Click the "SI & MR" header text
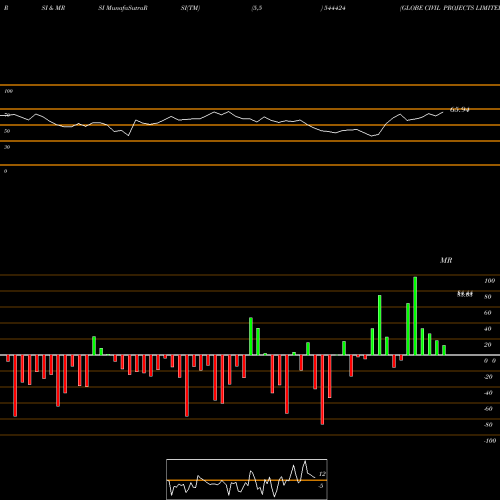This screenshot has height=500, width=500. (x=53, y=8)
